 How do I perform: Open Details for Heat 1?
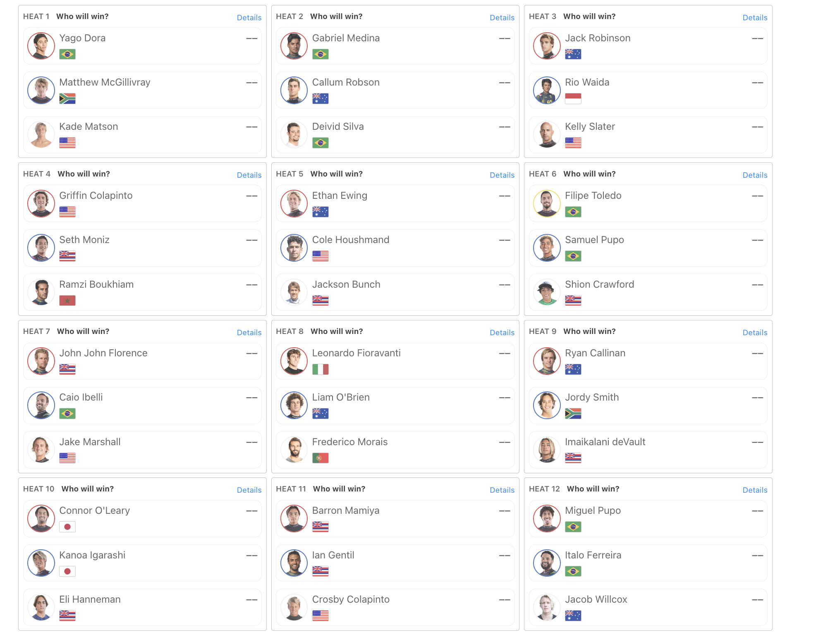click(249, 17)
